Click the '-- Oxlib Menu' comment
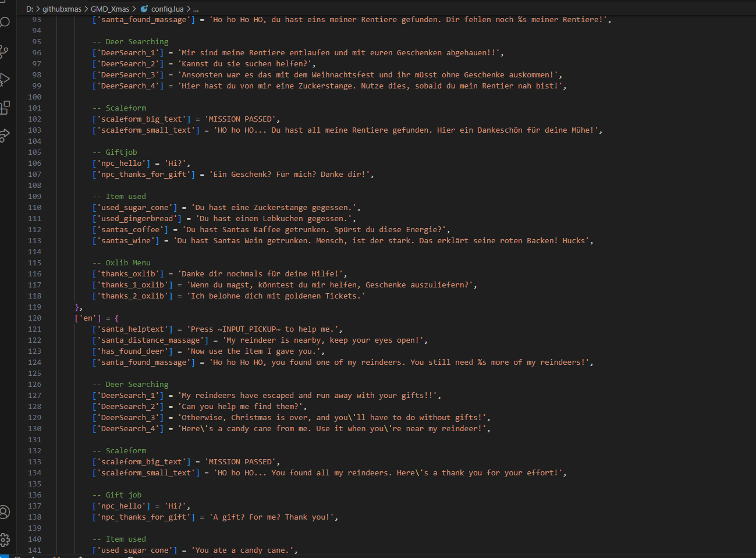The width and height of the screenshot is (756, 558). coord(122,263)
